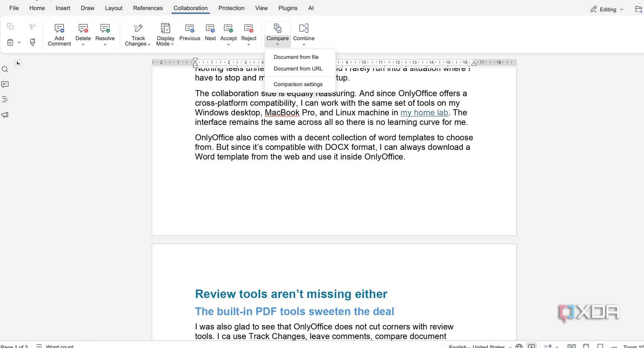This screenshot has height=348, width=644.
Task: Open the Protection tab
Action: (x=231, y=8)
